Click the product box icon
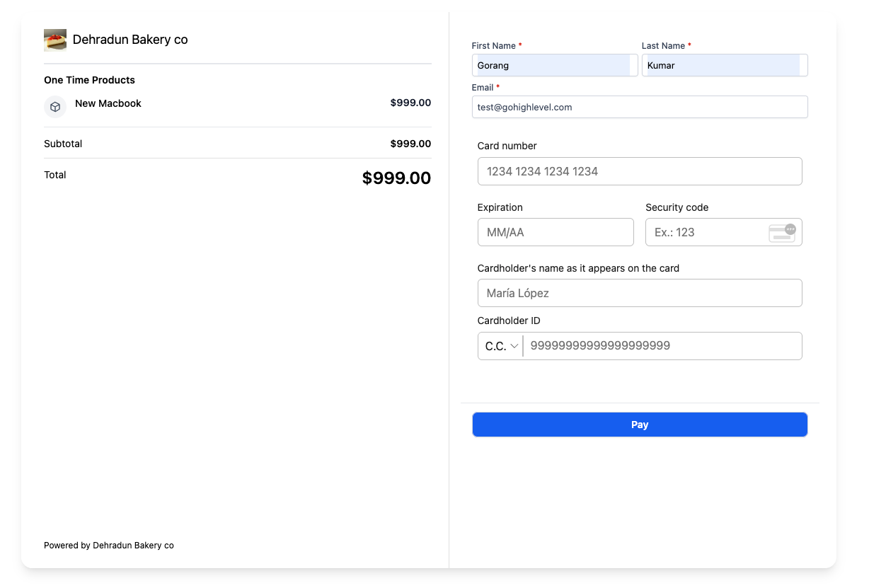 (x=55, y=107)
